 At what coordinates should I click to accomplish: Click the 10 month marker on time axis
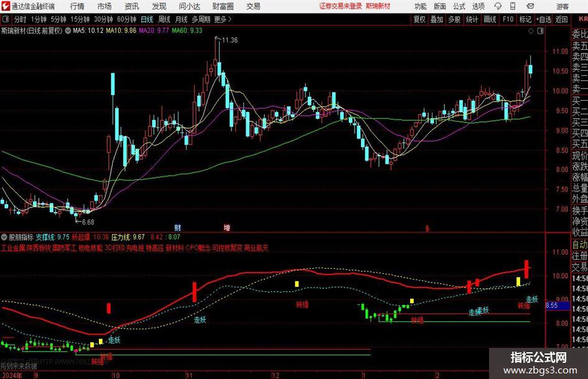tap(116, 375)
